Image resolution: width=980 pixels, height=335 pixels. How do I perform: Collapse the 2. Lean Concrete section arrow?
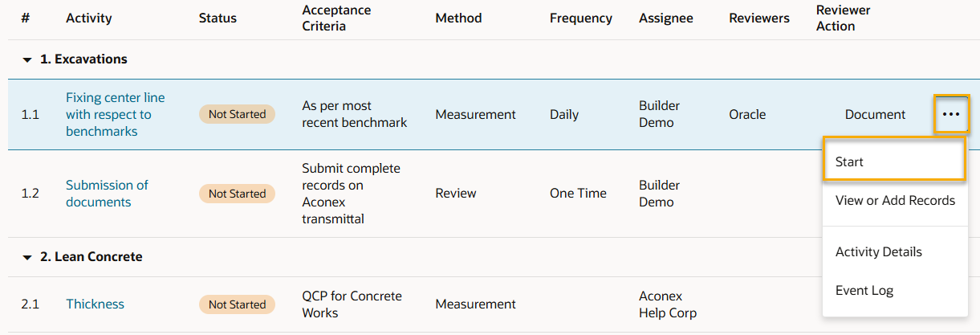click(x=27, y=257)
